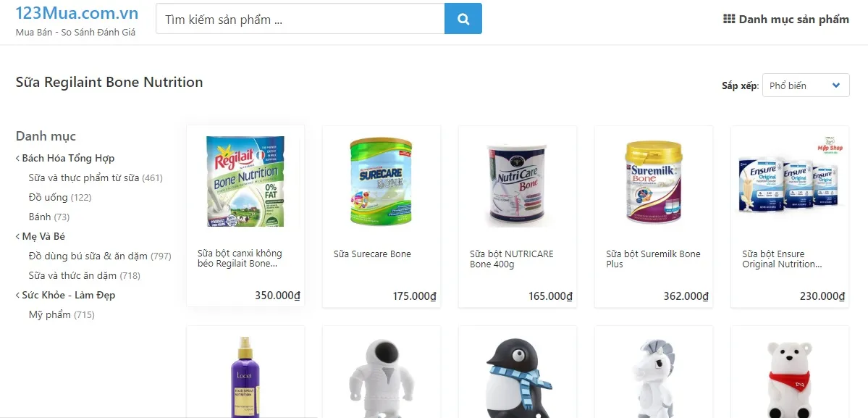Open Sữa bột NUTRICARE Bone 400g title link
This screenshot has height=418, width=868.
pyautogui.click(x=512, y=259)
